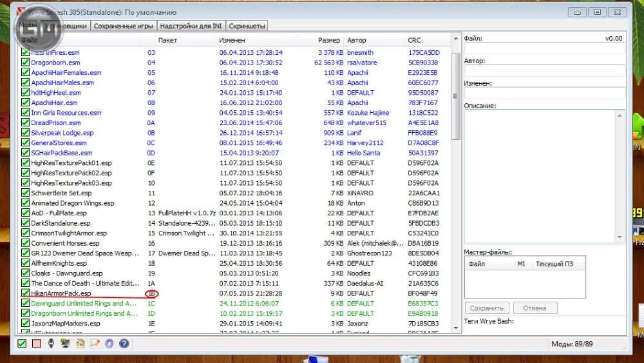Select CrimsonTwilightArmor.esp entry
Viewport: 644px width, 363px height.
69,233
